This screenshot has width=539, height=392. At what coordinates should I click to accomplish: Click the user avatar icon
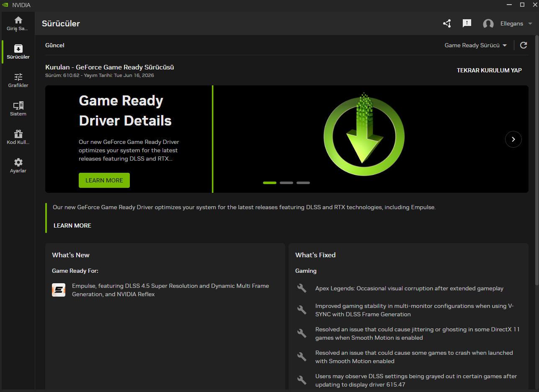(x=488, y=24)
